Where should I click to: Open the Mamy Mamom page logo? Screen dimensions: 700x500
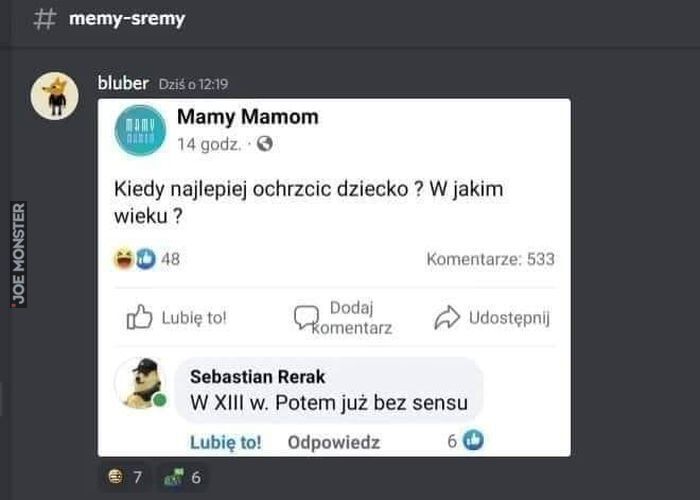(140, 130)
